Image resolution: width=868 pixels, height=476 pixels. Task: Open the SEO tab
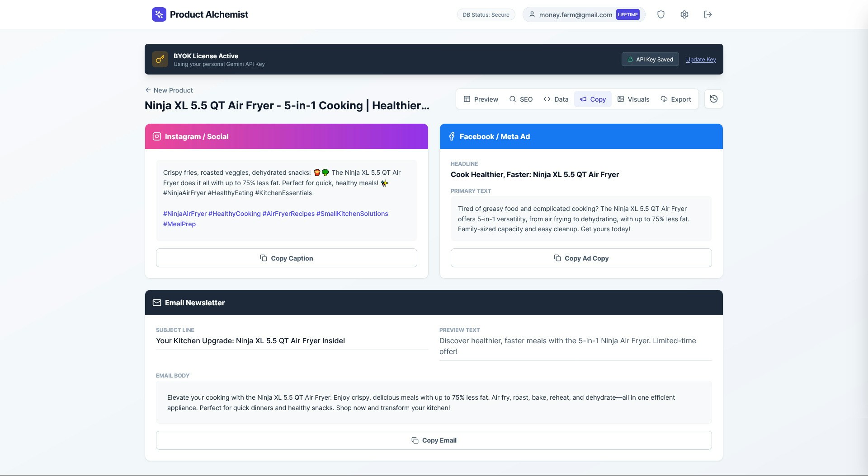pyautogui.click(x=521, y=99)
